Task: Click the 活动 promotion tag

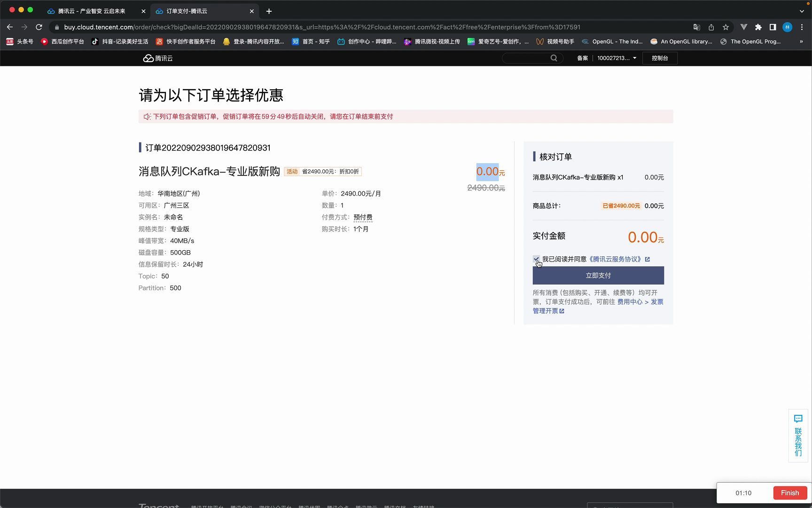Action: click(292, 172)
